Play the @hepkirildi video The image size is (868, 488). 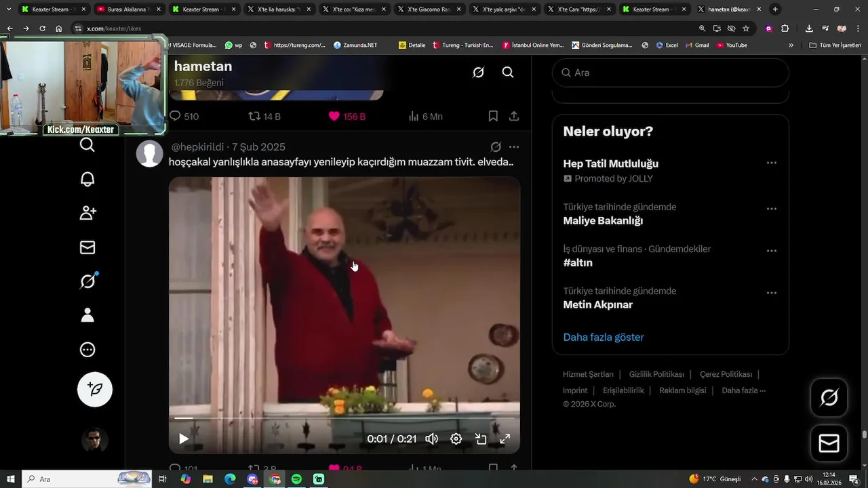(184, 439)
